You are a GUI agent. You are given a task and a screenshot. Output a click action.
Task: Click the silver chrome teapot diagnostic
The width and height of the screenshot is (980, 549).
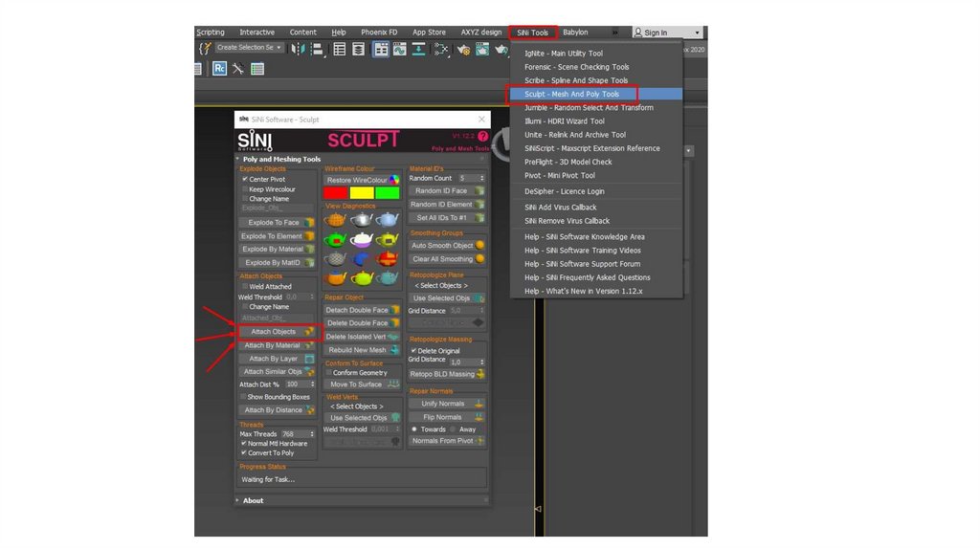pos(361,219)
